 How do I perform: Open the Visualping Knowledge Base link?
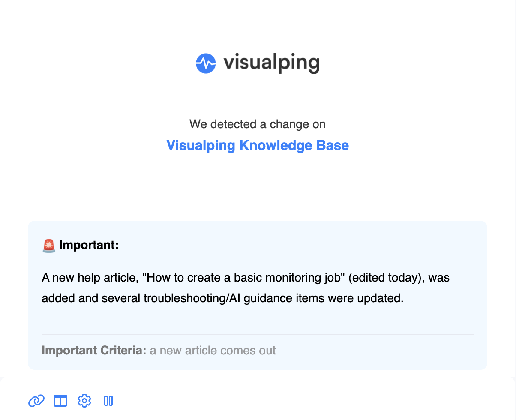pyautogui.click(x=258, y=145)
